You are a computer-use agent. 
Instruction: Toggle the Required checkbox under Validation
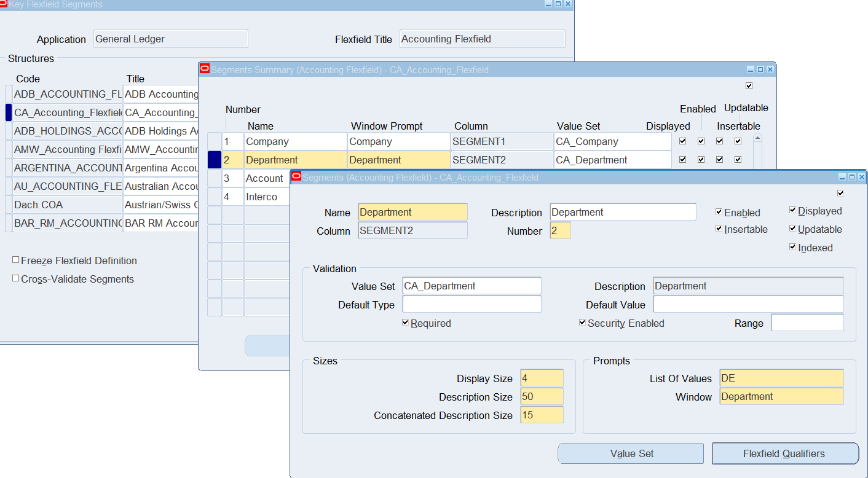coord(406,323)
